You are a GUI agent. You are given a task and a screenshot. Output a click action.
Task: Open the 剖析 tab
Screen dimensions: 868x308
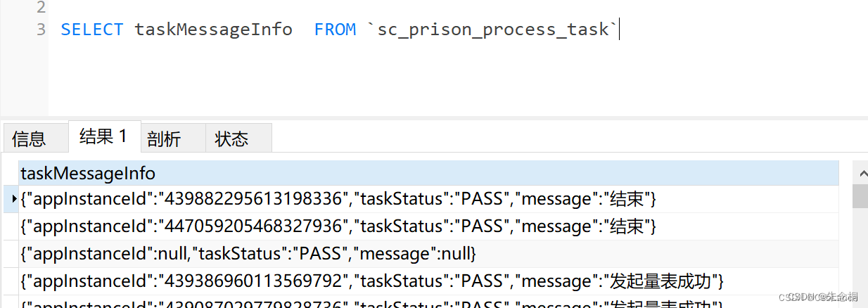pos(164,139)
